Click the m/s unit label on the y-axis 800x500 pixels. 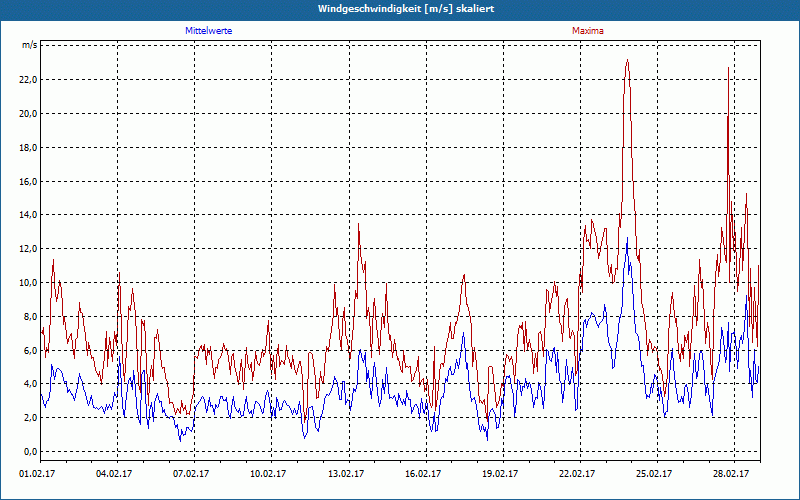tap(29, 45)
